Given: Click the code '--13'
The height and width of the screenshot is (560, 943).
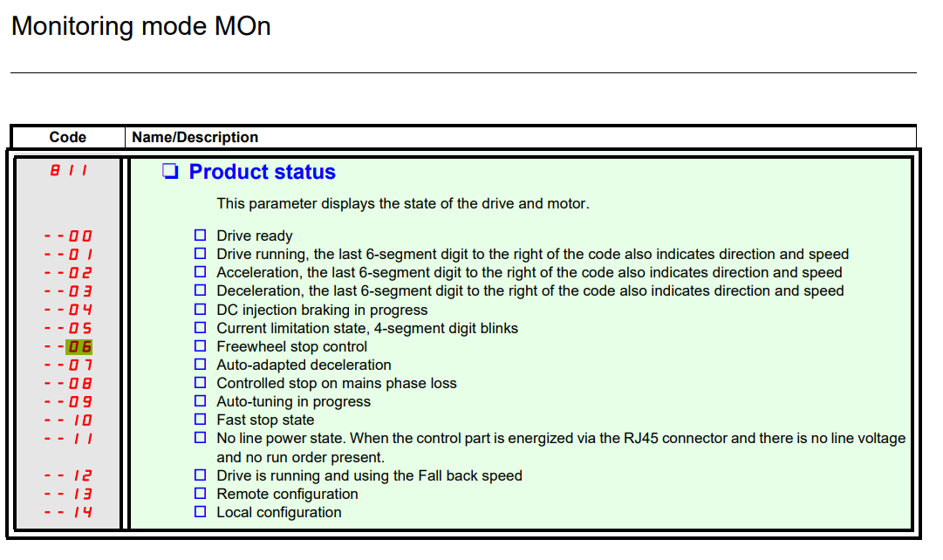Looking at the screenshot, I should pyautogui.click(x=68, y=495).
